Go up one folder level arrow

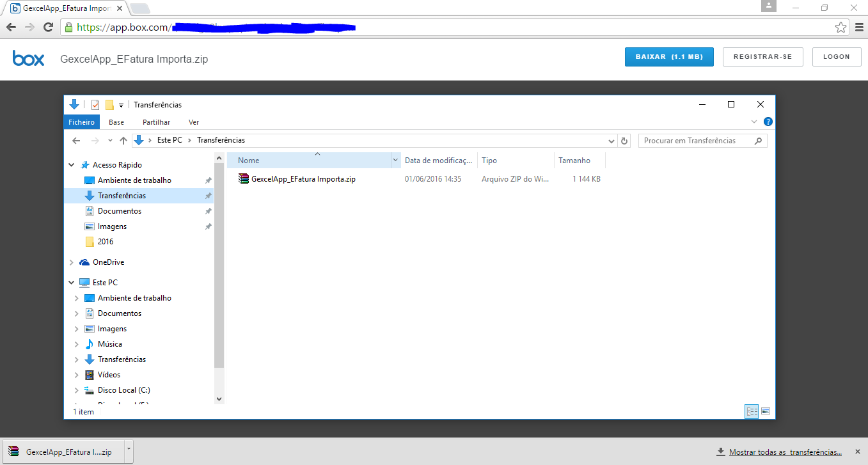(x=123, y=141)
